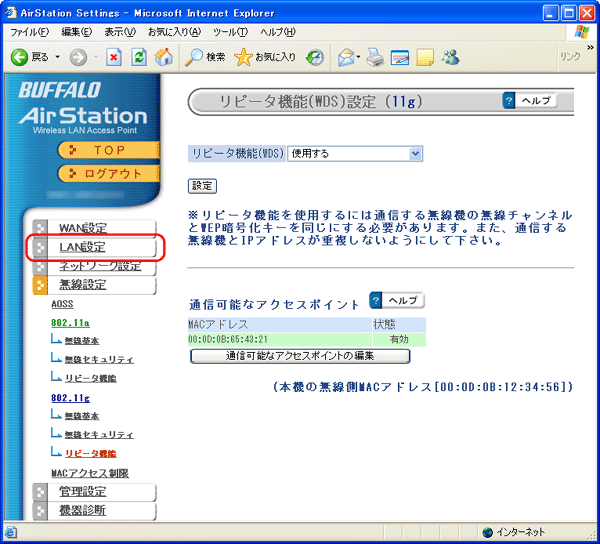
Task: Open the Search (検索) toolbar icon
Action: 205,57
